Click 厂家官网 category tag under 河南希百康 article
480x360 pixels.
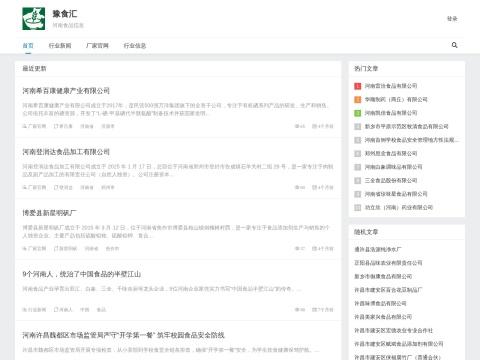point(34,126)
